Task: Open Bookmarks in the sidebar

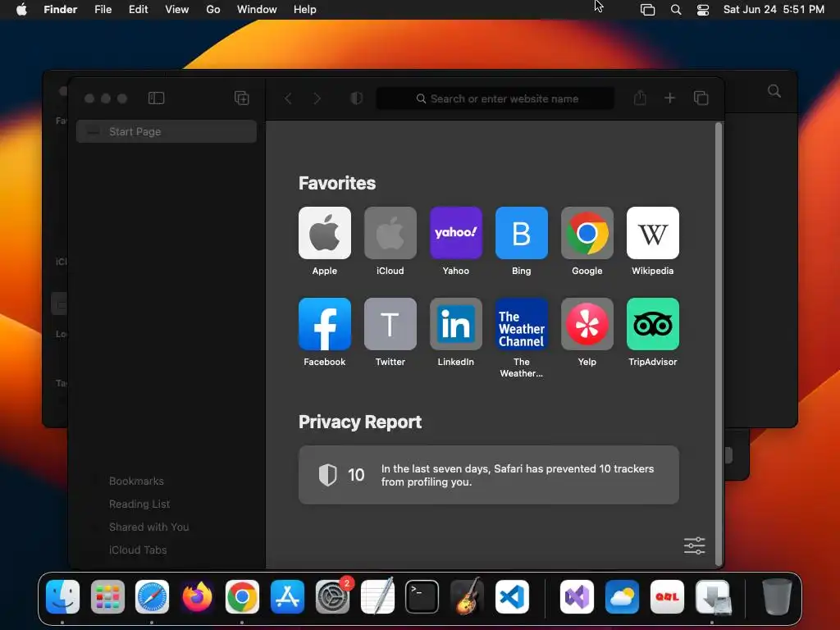Action: pyautogui.click(x=137, y=481)
